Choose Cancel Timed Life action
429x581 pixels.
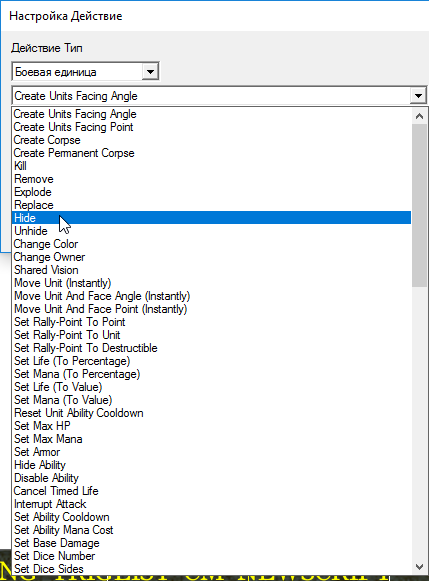pyautogui.click(x=212, y=491)
